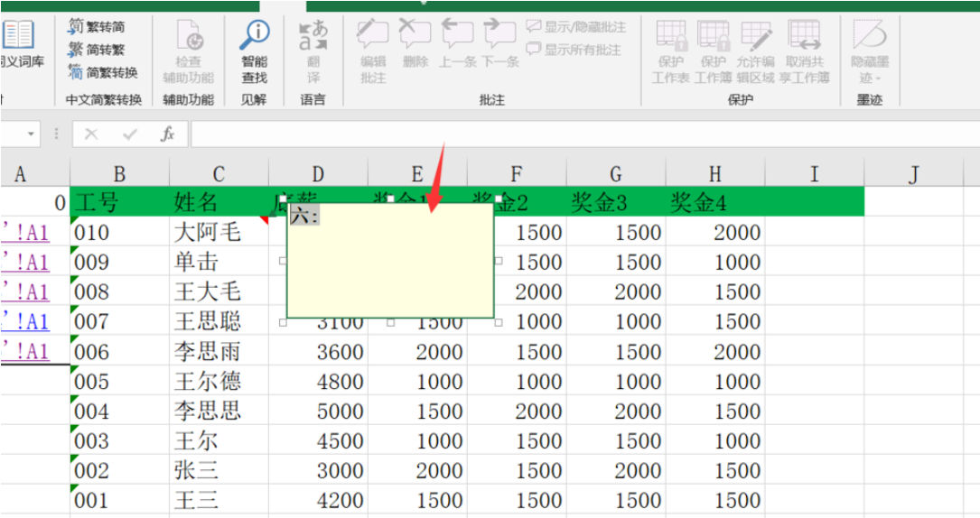This screenshot has width=980, height=518.
Task: Toggle 显示/隐藏批注 for the comment
Action: point(575,27)
